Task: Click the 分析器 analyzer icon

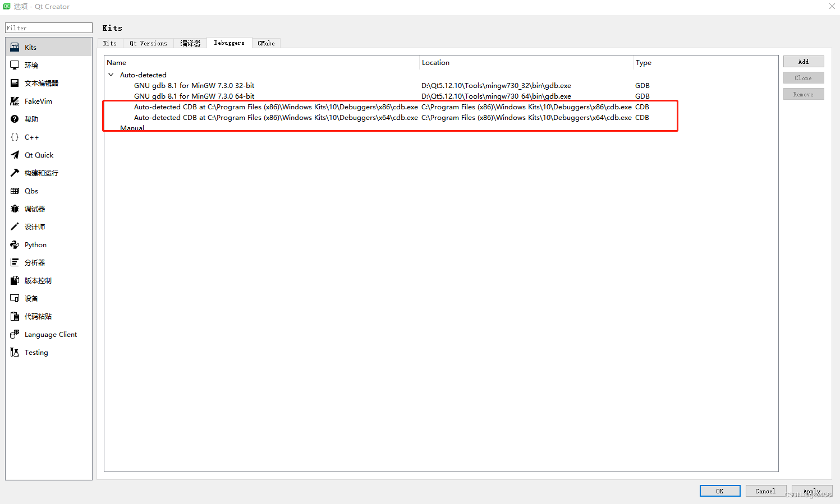Action: (x=15, y=262)
